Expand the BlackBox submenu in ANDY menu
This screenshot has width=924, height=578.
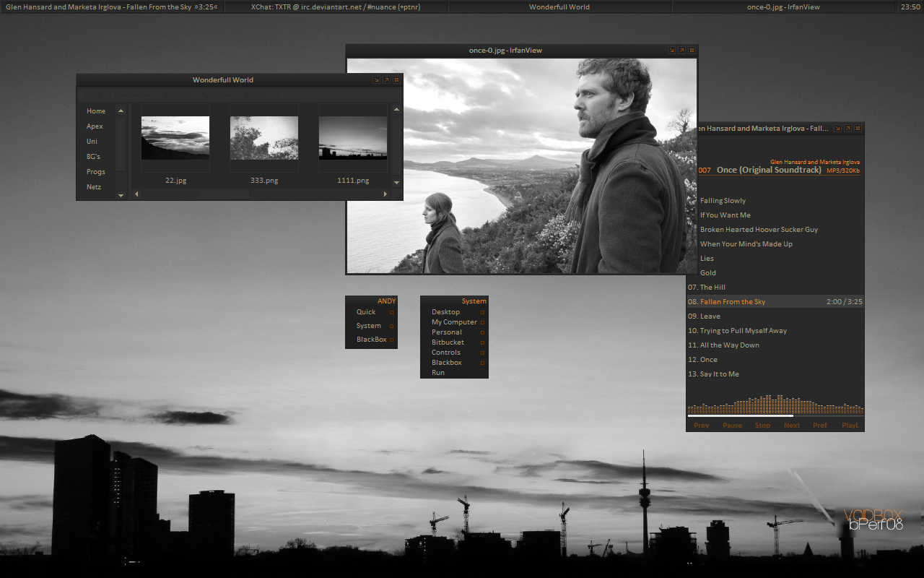[371, 340]
